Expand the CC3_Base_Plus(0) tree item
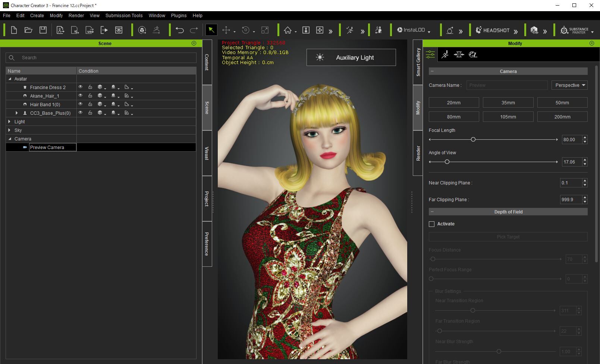 click(x=16, y=113)
